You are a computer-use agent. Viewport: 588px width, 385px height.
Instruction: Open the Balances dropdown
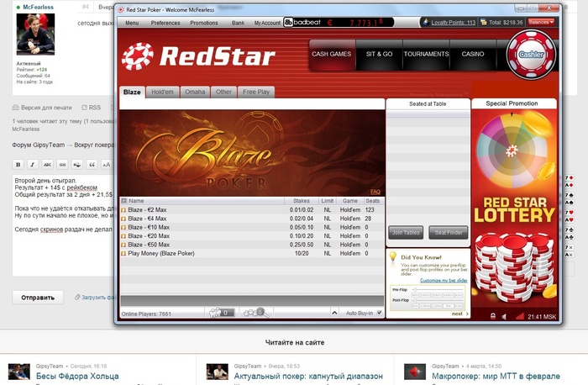click(x=541, y=22)
